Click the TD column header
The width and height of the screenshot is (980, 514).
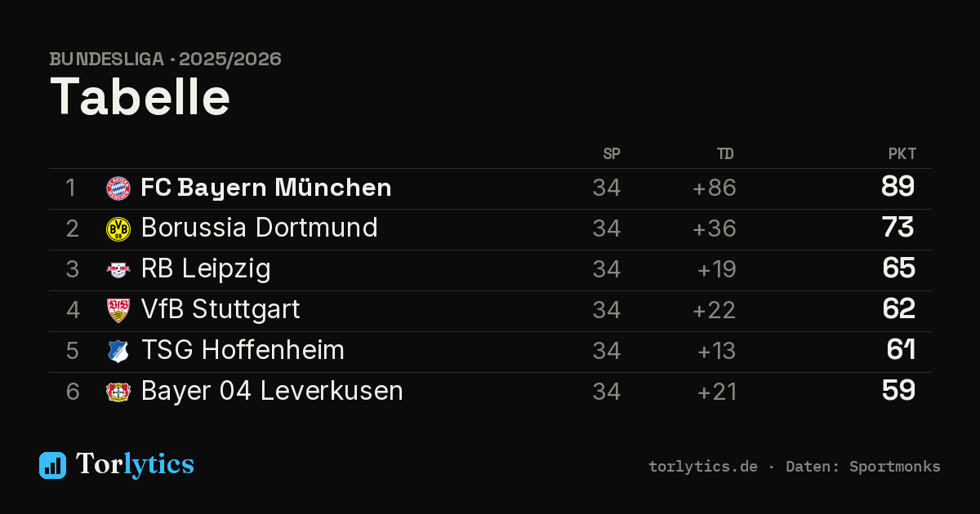tap(725, 154)
